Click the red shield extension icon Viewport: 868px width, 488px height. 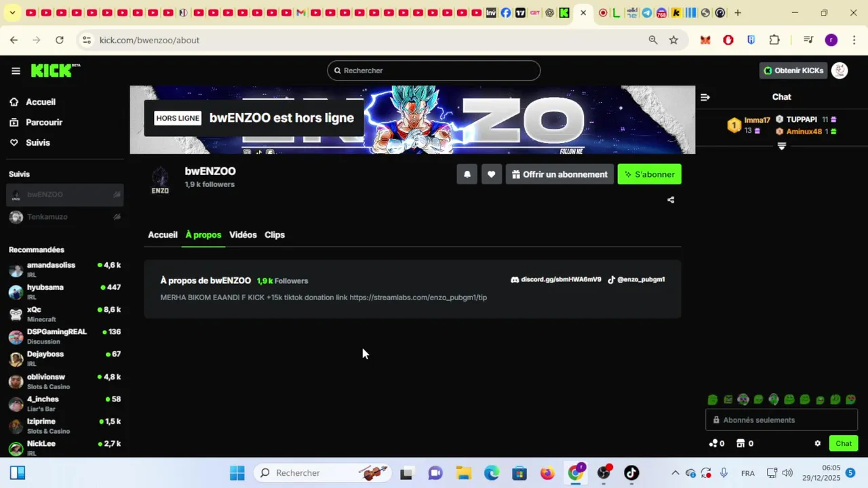(728, 40)
